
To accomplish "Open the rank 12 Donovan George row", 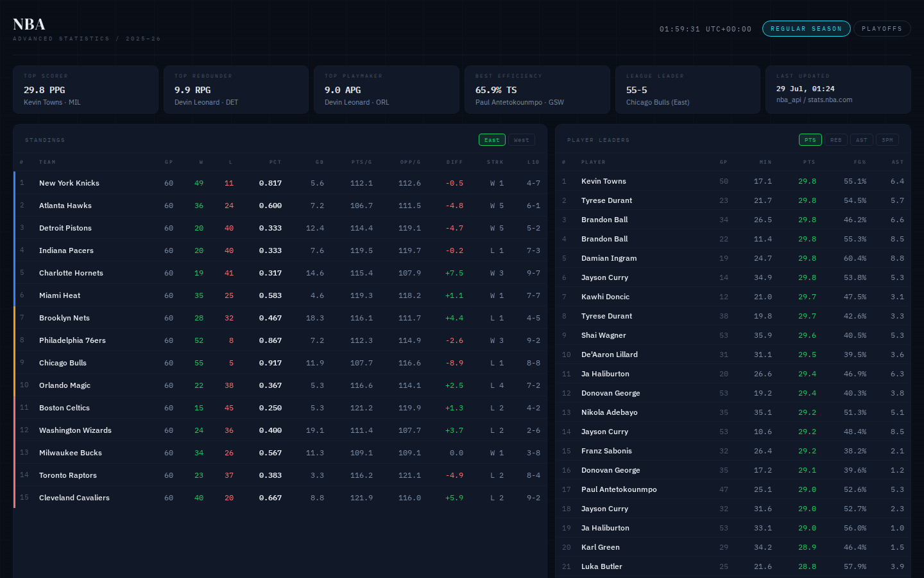I will click(x=733, y=393).
